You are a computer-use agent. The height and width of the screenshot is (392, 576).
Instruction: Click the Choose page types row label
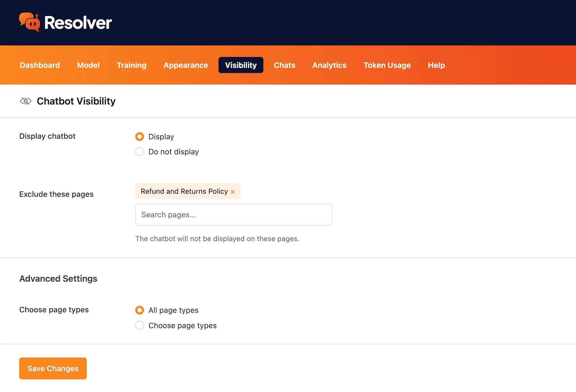click(x=54, y=310)
